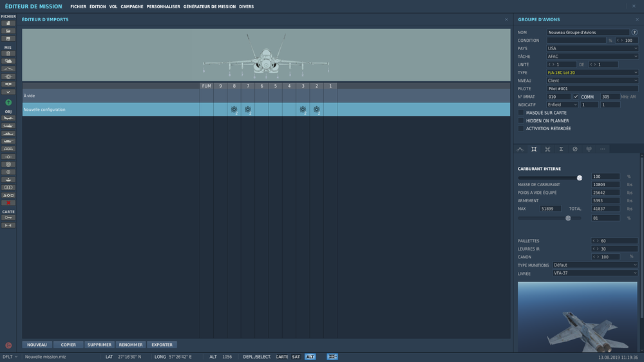Open the TÂCHE dropdown showing AFAC

coord(592,56)
